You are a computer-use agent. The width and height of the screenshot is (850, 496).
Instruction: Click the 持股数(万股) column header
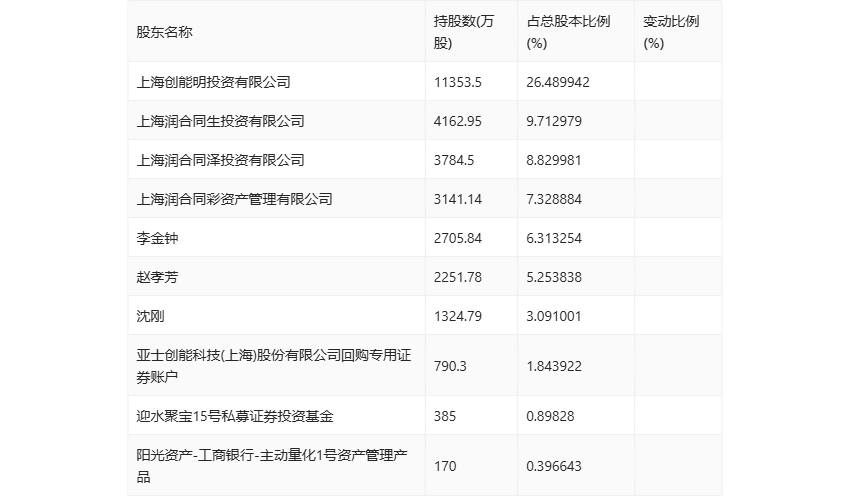pyautogui.click(x=463, y=32)
